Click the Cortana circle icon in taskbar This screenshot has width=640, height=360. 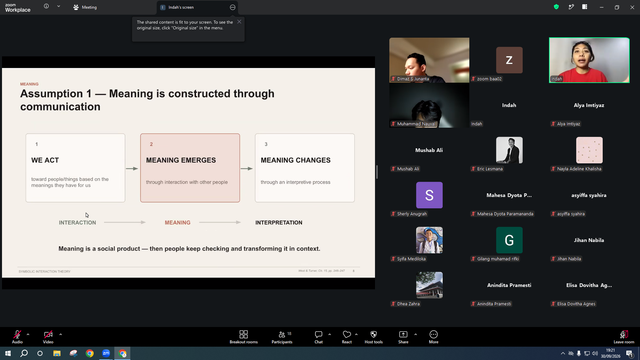tap(40, 353)
